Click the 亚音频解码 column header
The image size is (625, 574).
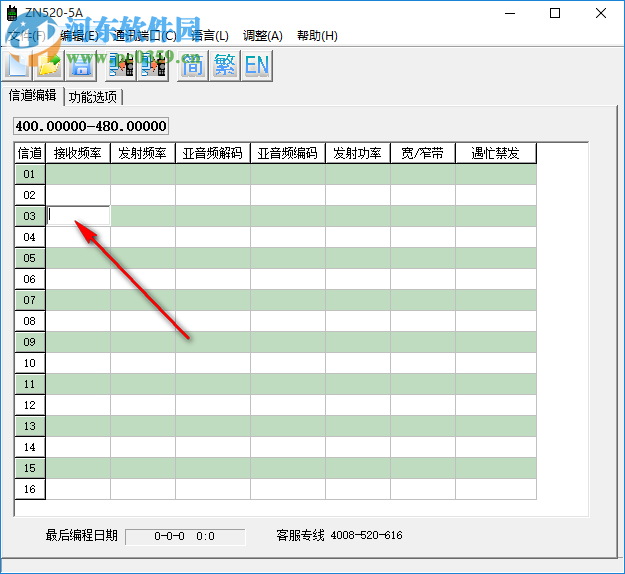click(x=212, y=153)
